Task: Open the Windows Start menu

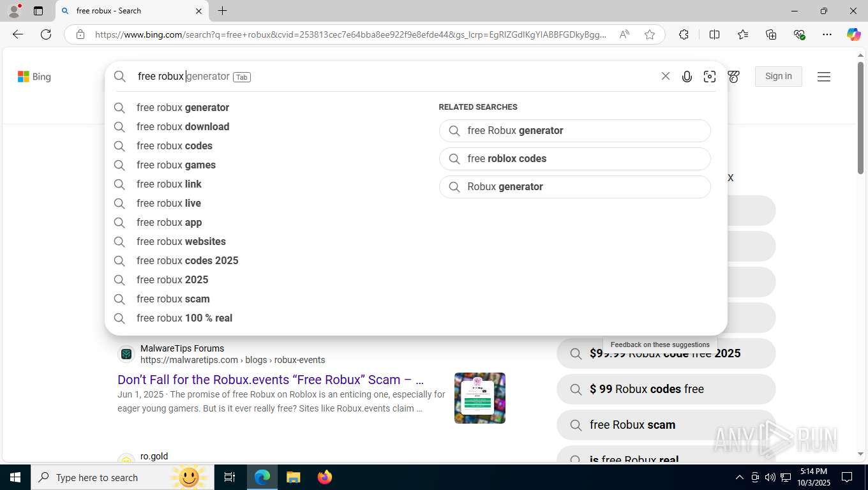Action: (x=15, y=477)
